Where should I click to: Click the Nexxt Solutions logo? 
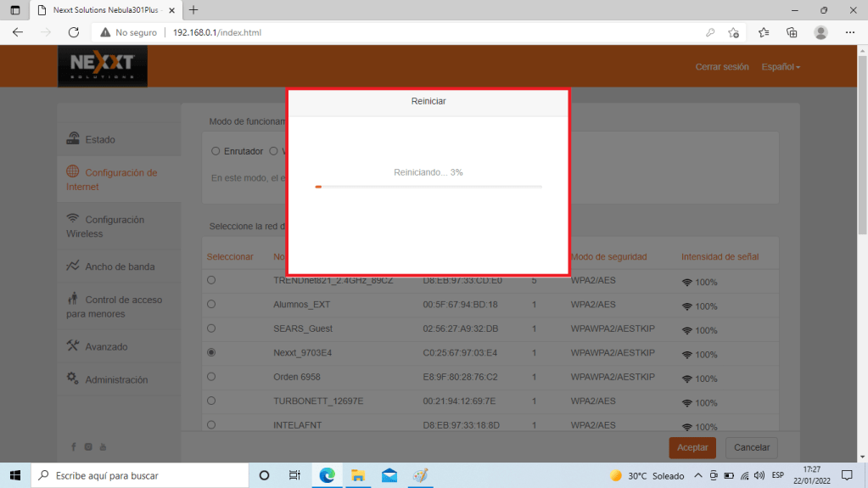[x=103, y=66]
